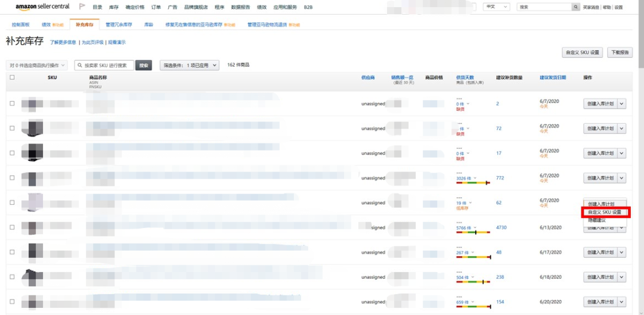The width and height of the screenshot is (644, 315).
Task: Click the 5766 件 inventory level bar
Action: pos(473,232)
